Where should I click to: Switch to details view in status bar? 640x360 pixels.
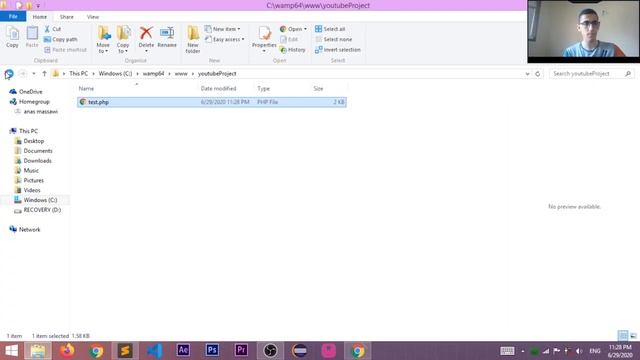[623, 336]
